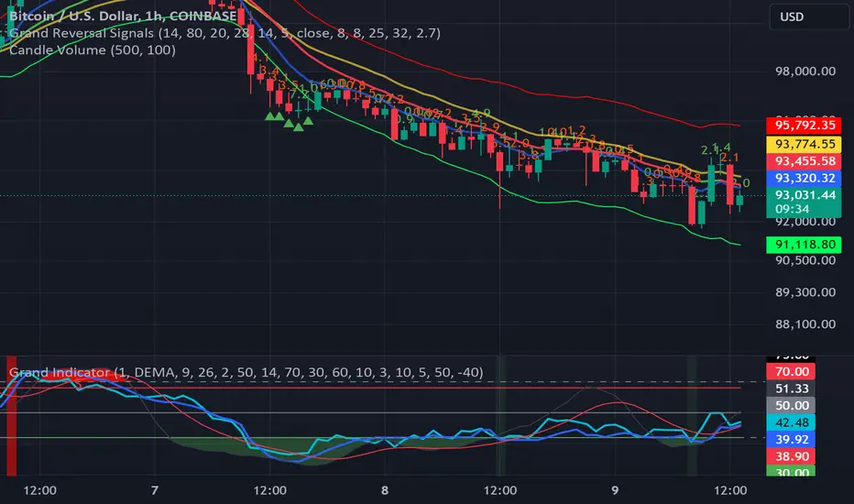Select the Grand Indicator legend in lower pane
This screenshot has width=854, height=504.
[x=246, y=372]
